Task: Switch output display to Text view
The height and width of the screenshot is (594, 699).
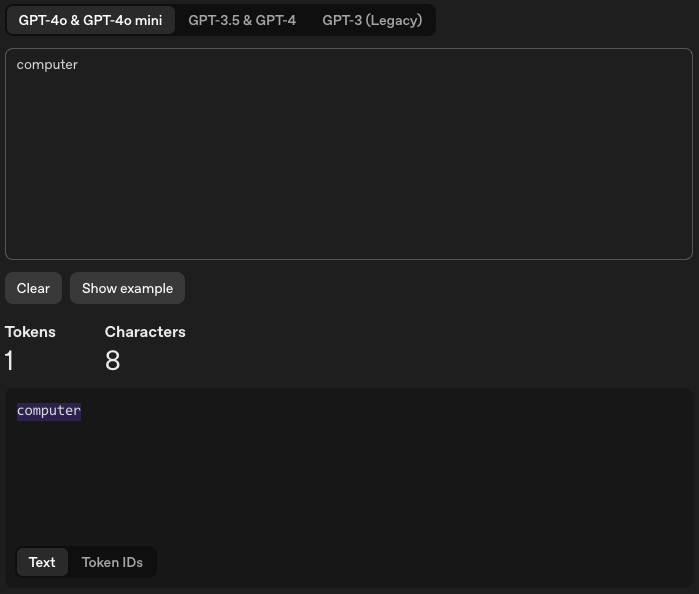Action: coord(42,562)
